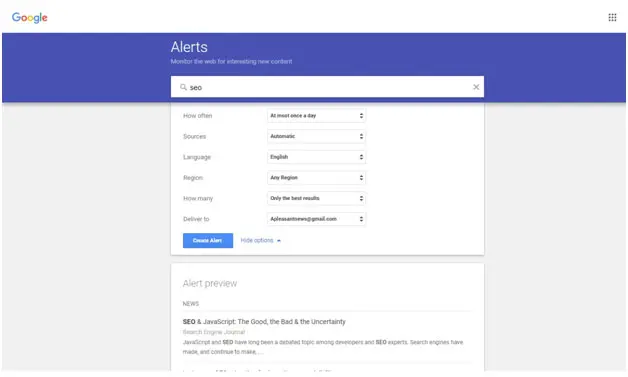628x377 pixels.
Task: Open the Google apps grid icon
Action: [612, 17]
